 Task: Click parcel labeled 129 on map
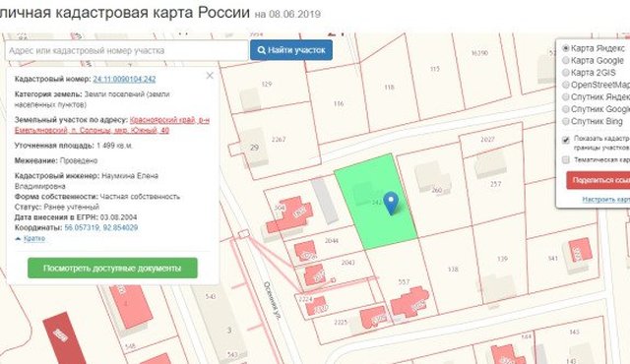pyautogui.click(x=267, y=84)
